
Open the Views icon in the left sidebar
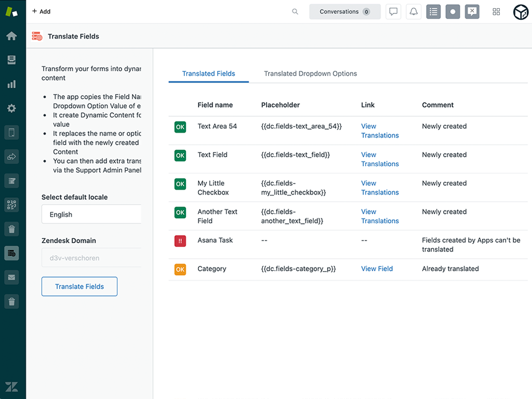(11, 60)
